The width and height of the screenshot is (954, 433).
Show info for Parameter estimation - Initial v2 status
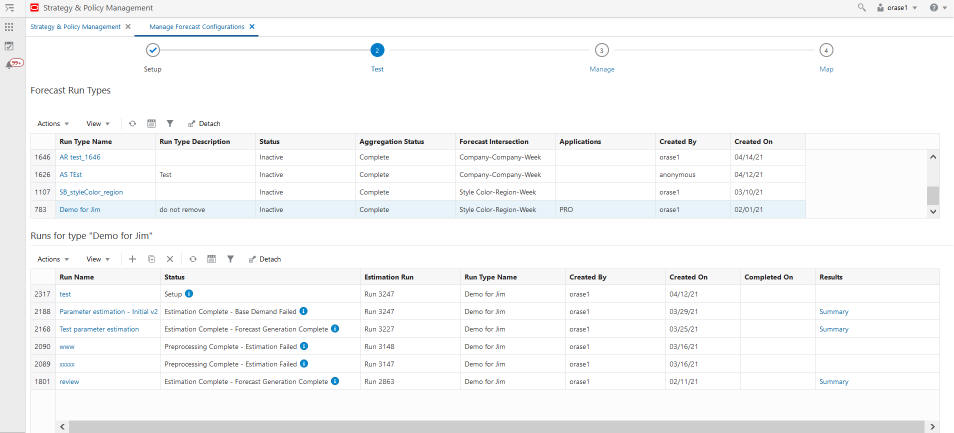(304, 311)
